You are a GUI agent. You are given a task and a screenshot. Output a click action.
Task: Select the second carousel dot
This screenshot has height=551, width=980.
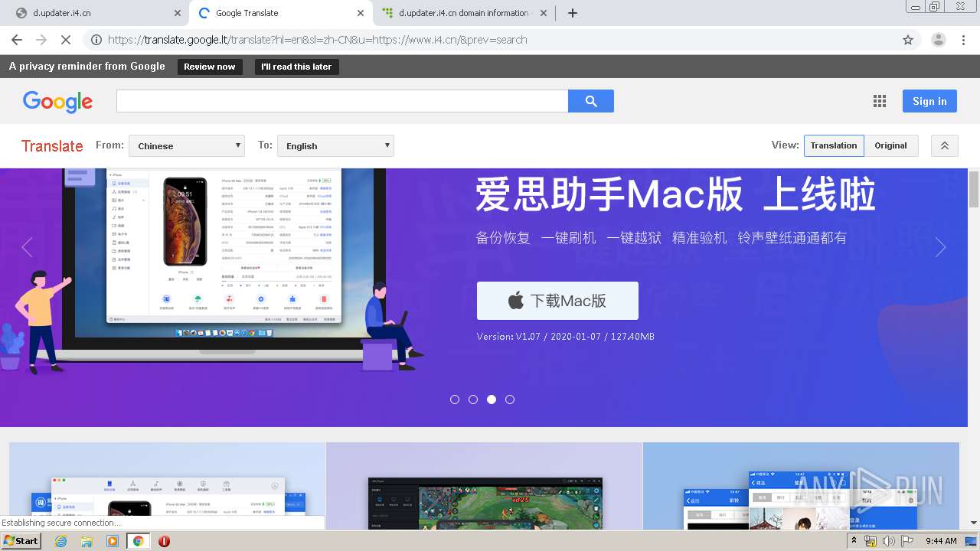(x=473, y=399)
